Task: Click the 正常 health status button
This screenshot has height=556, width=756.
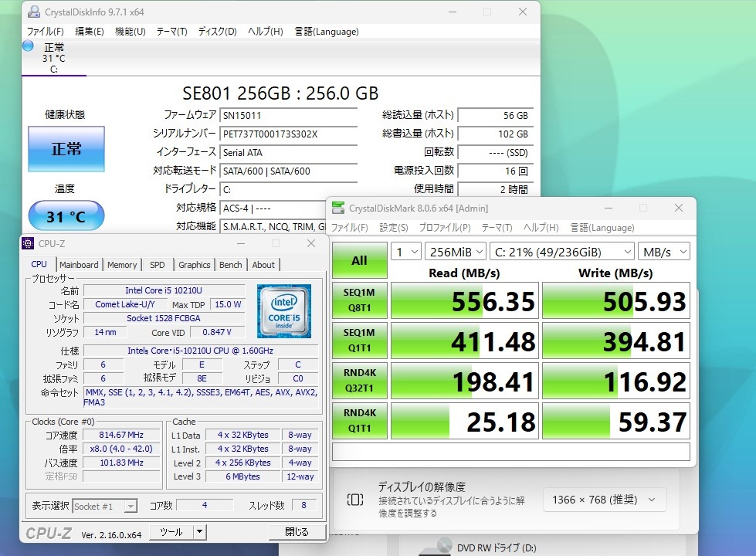Action: (66, 149)
